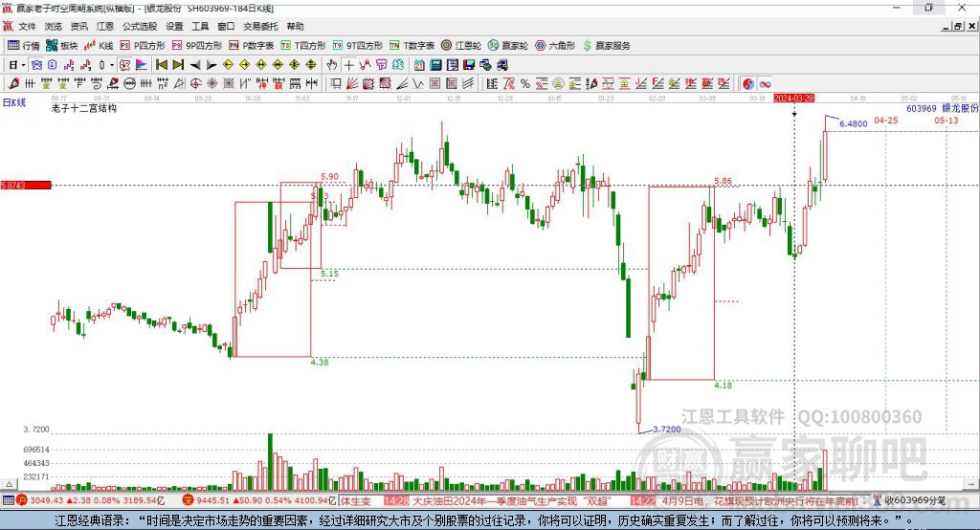This screenshot has height=530, width=980.
Task: Open the calculator tool icon
Action: 435,65
